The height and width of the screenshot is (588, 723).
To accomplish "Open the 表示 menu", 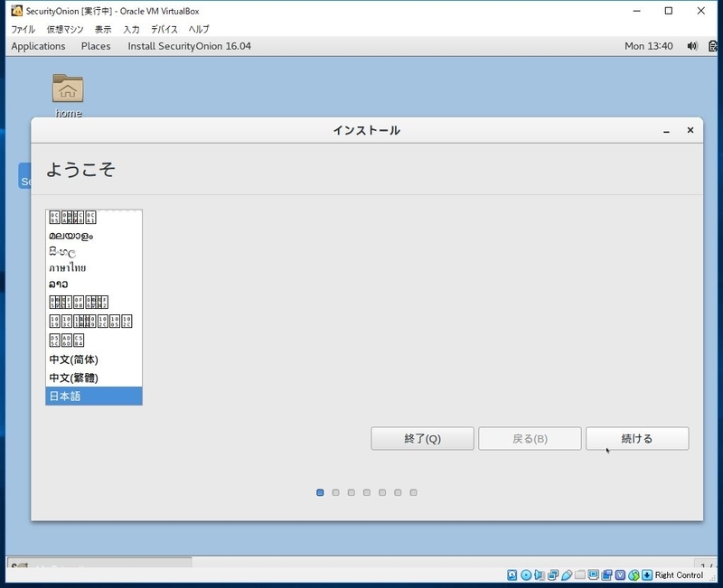I will [103, 30].
